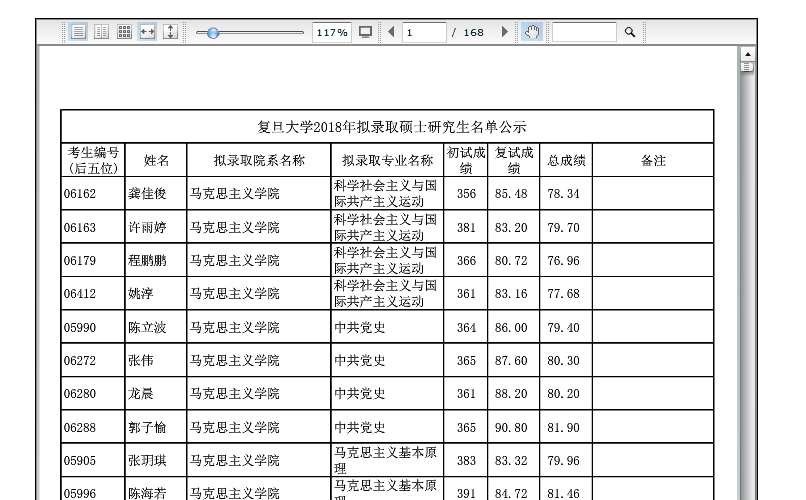
Task: Switch to single page view mode
Action: (x=78, y=32)
